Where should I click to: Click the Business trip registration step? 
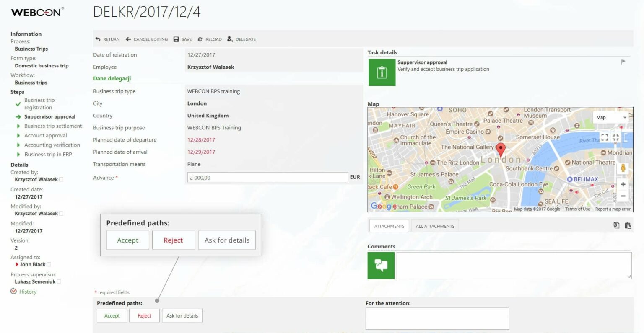[x=39, y=104]
